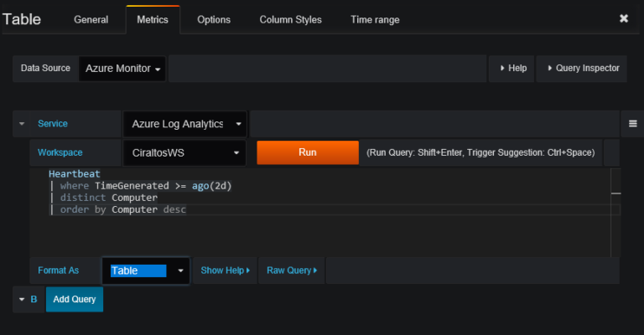644x335 pixels.
Task: Open the Time range tab
Action: [375, 19]
